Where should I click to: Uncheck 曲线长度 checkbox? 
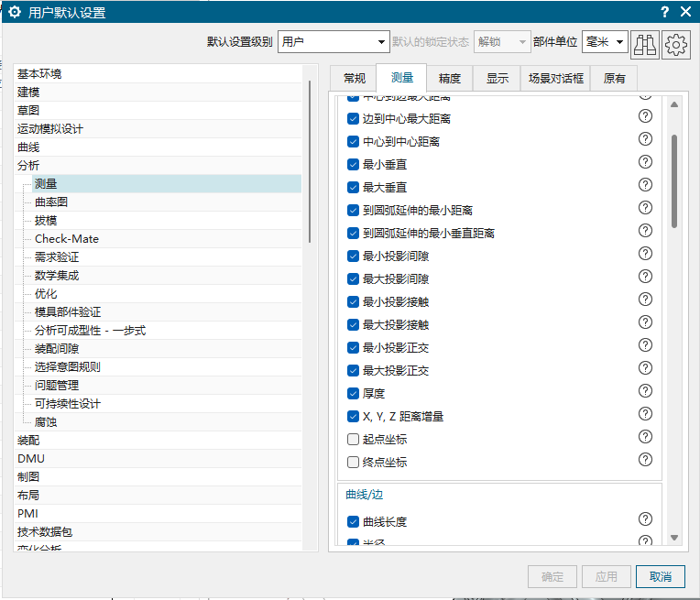[353, 521]
